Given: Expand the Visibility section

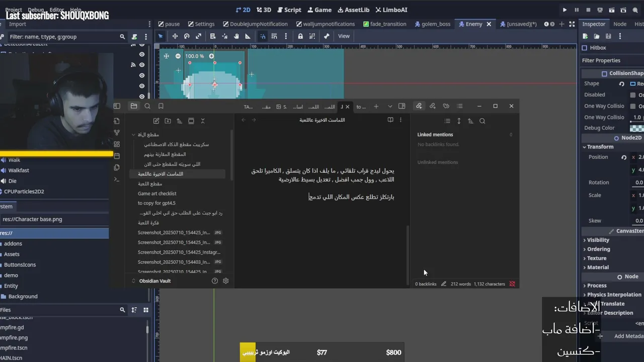Looking at the screenshot, I should point(596,240).
